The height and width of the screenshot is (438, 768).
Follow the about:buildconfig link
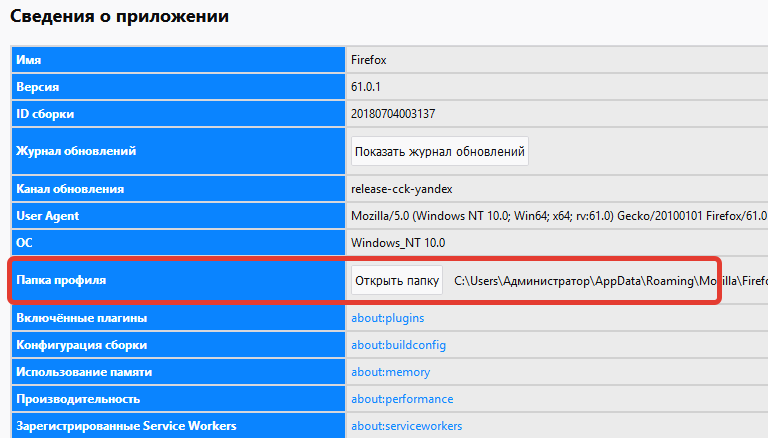(398, 345)
